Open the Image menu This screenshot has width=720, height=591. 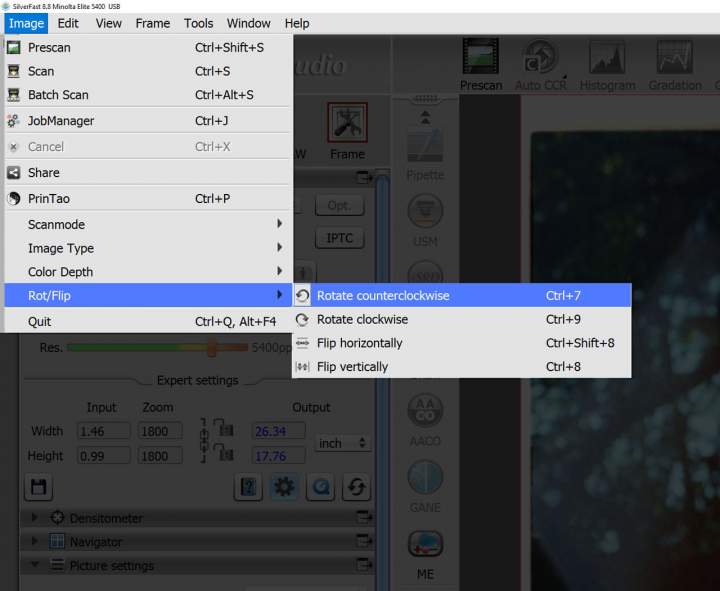26,23
